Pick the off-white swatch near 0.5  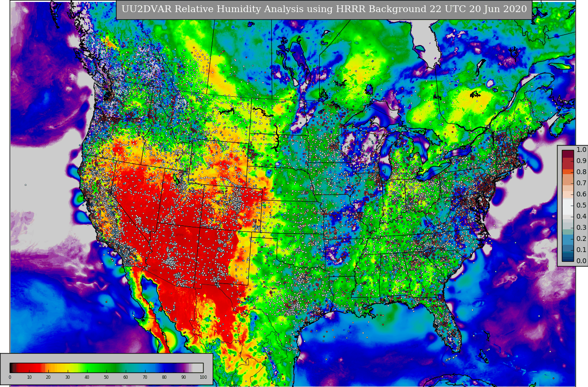coord(568,207)
